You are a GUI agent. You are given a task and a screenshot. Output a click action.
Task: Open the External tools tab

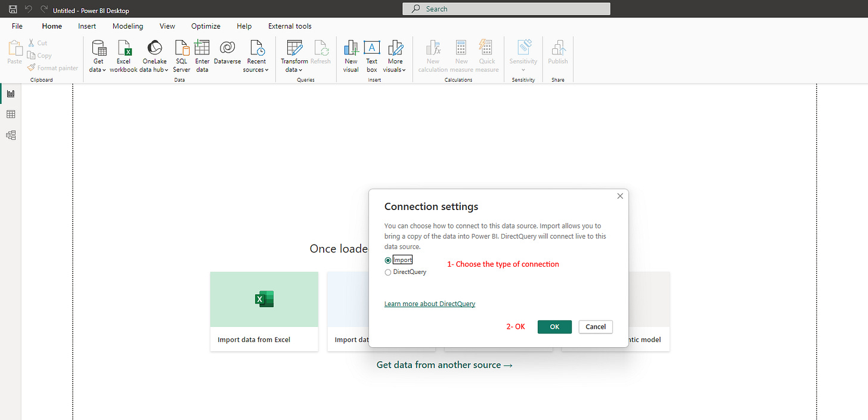(x=290, y=26)
